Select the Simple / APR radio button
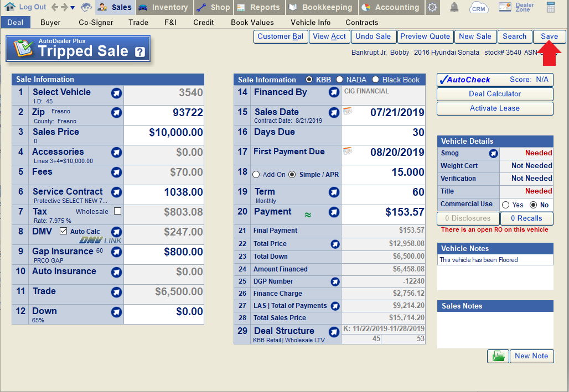Viewport: 569px width, 392px height. pos(292,175)
